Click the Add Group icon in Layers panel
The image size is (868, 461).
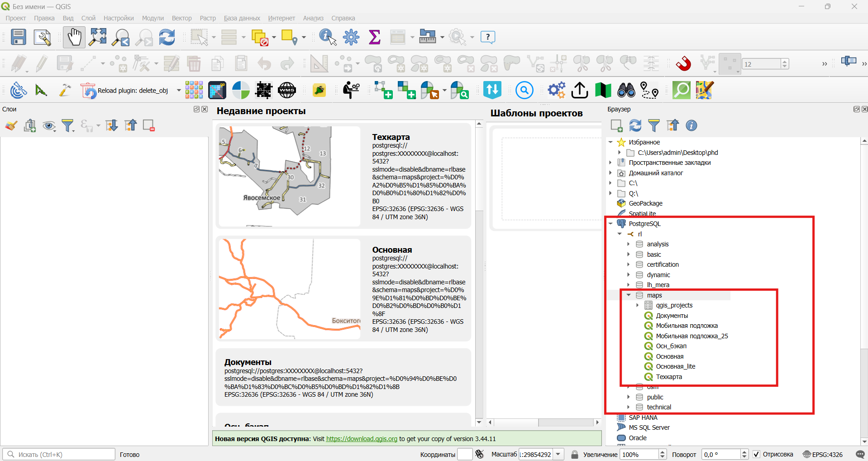30,125
